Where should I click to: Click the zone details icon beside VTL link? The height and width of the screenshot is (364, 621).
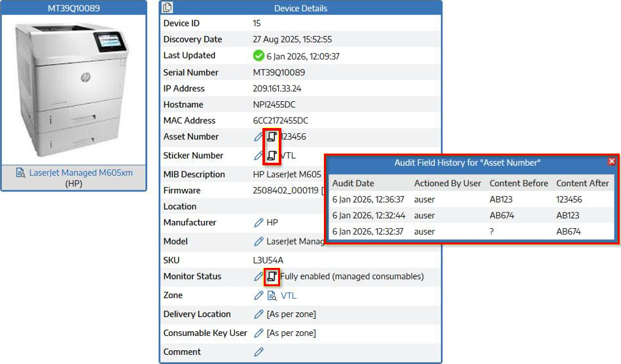[272, 295]
